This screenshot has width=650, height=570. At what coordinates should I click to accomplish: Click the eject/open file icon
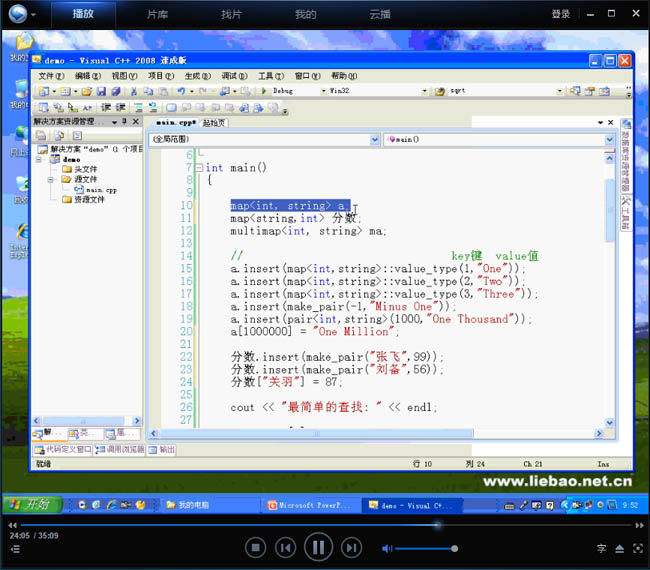[619, 548]
